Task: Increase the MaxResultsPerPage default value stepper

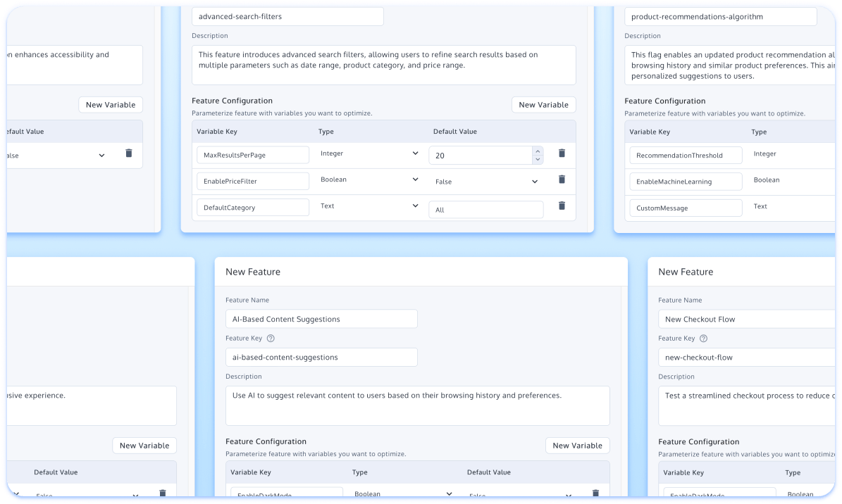Action: (x=538, y=151)
